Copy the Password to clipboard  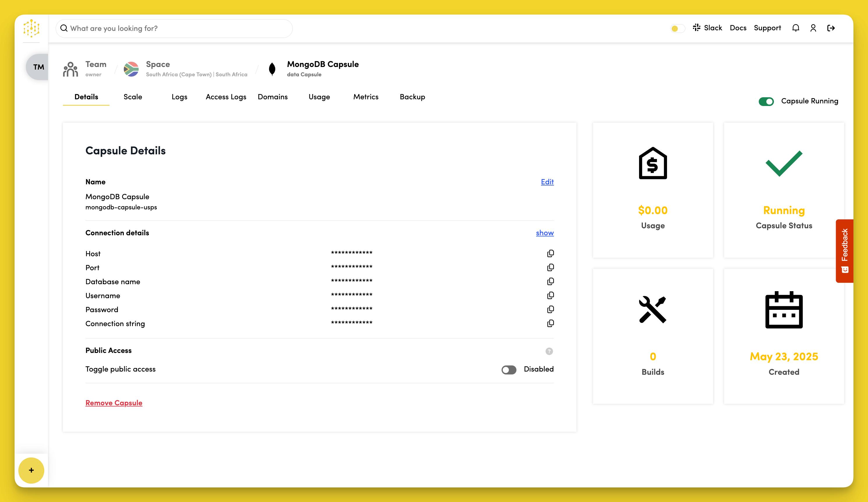pyautogui.click(x=551, y=309)
